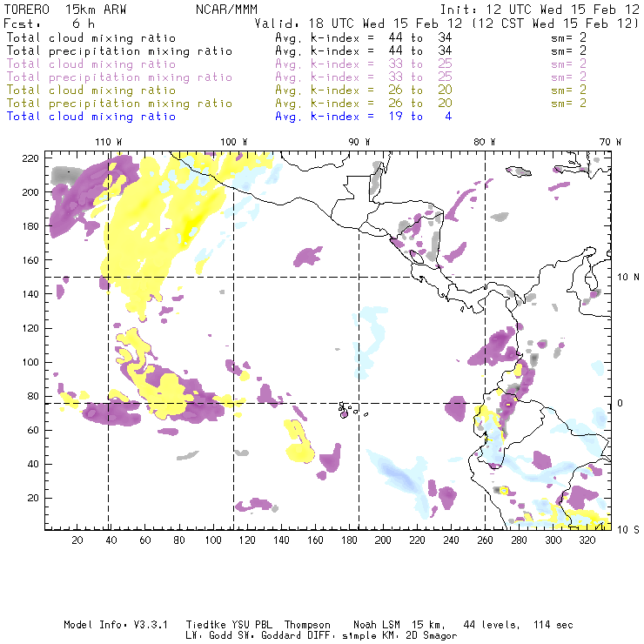Click the olive 'Total precipitation mixing ratio' legend line
Screen dimensions: 644x644
[119, 104]
